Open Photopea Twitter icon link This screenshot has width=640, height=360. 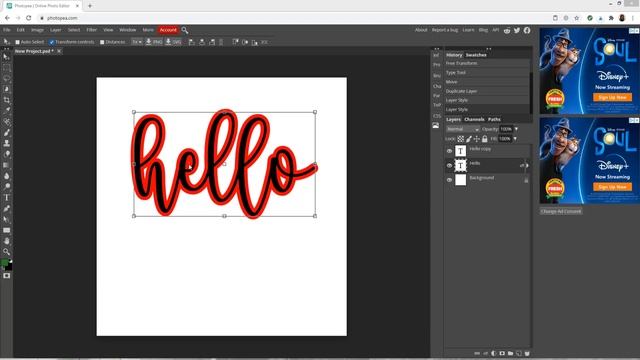(x=517, y=30)
